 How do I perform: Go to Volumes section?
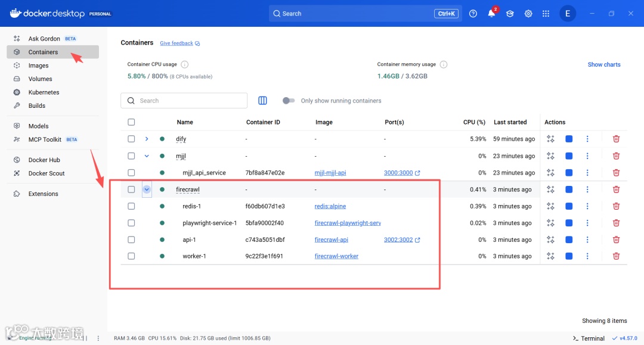coord(52,79)
